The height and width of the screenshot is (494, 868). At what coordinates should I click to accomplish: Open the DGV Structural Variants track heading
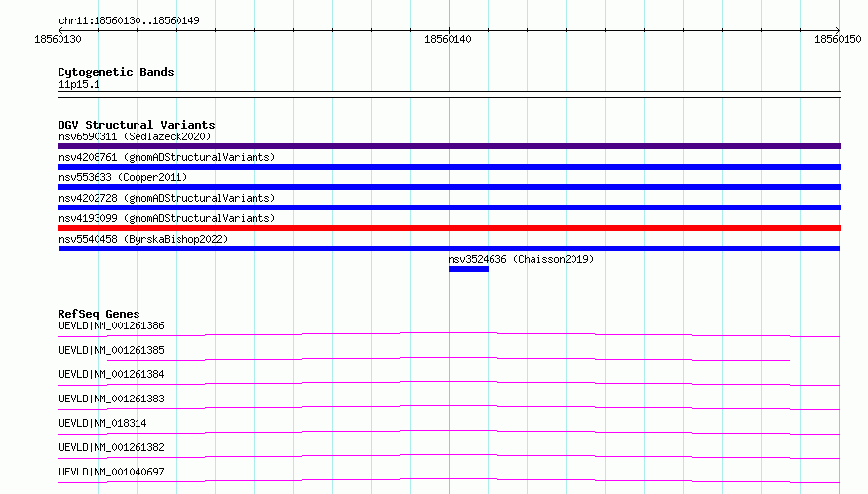click(x=137, y=125)
